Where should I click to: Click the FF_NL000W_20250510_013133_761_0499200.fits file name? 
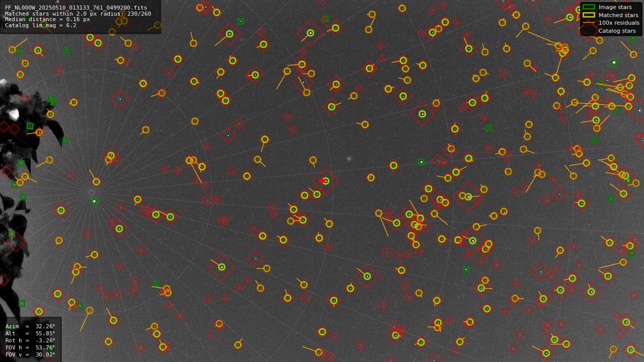pyautogui.click(x=76, y=8)
